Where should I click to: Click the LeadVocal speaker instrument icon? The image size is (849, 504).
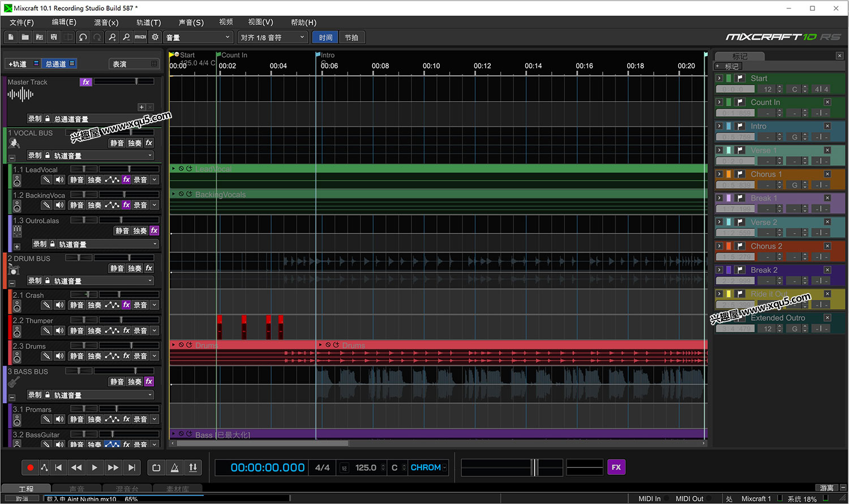[x=17, y=180]
